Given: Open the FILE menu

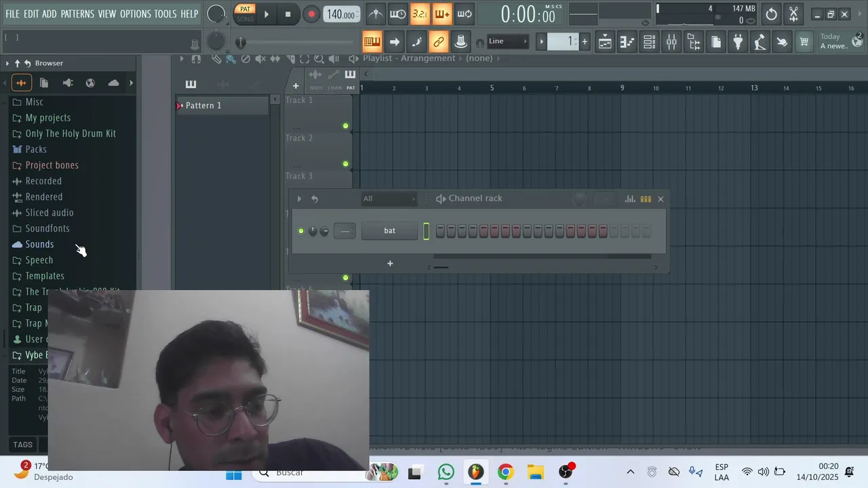Looking at the screenshot, I should point(12,14).
